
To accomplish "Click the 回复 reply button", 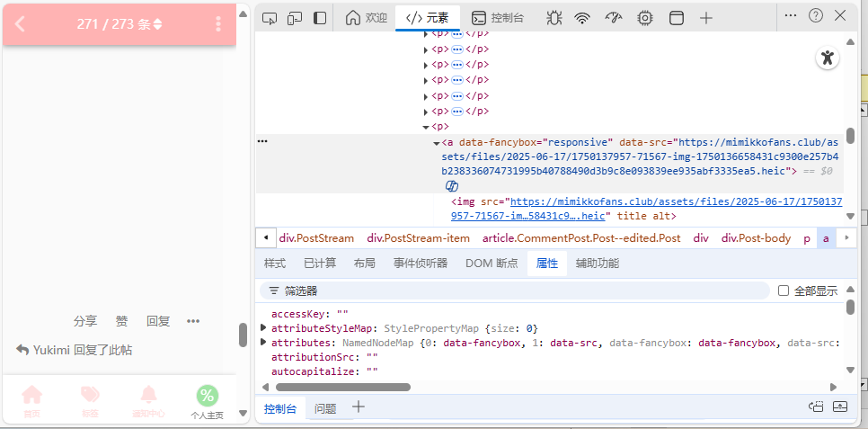I will [158, 321].
